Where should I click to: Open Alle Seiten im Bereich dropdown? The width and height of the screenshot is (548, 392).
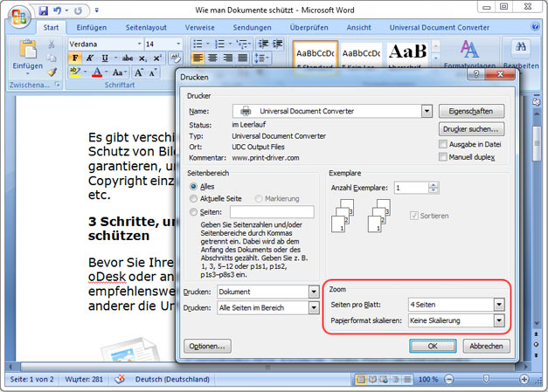coord(314,308)
